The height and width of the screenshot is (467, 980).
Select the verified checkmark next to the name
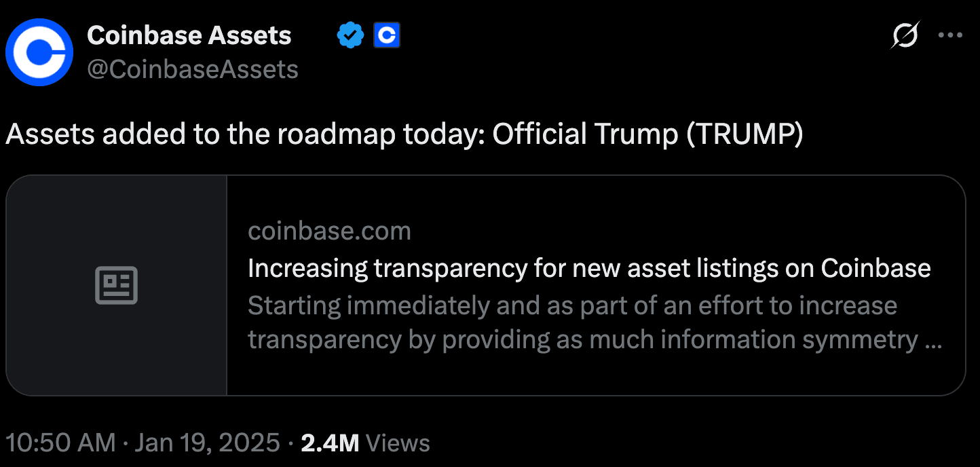click(350, 35)
